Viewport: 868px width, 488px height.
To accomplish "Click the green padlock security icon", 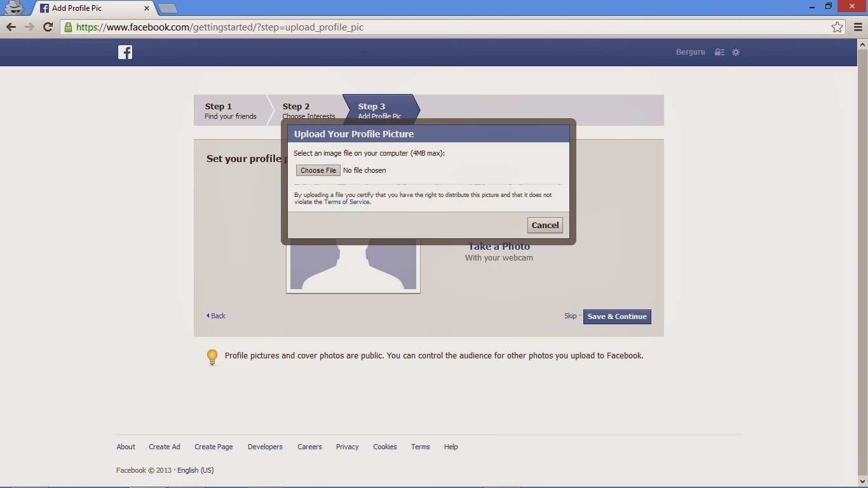I will pos(68,27).
